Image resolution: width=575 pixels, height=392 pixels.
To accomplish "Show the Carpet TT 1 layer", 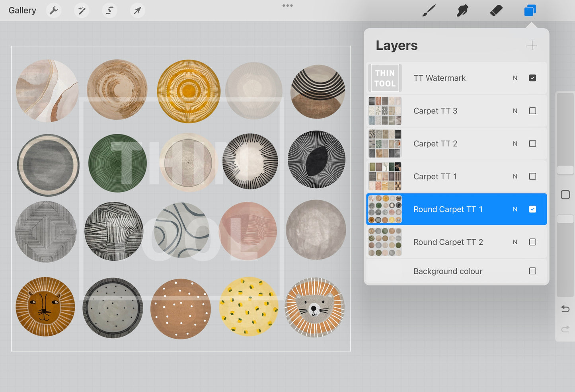I will [532, 176].
